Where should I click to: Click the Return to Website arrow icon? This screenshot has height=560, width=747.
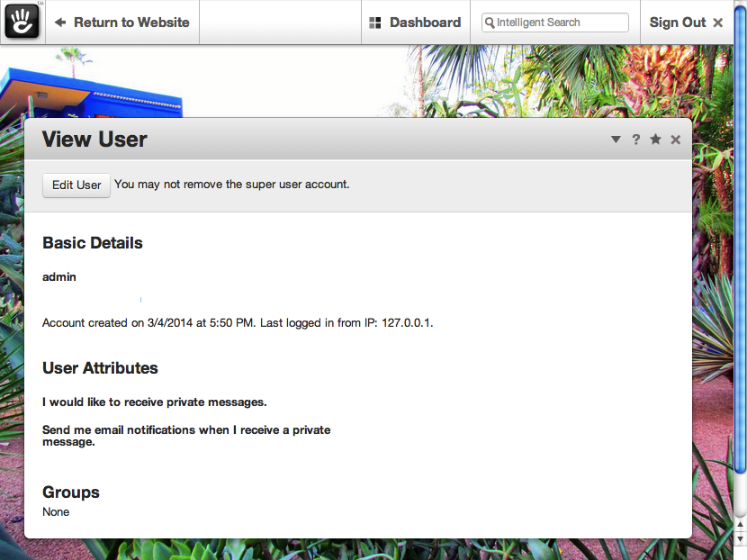[60, 23]
